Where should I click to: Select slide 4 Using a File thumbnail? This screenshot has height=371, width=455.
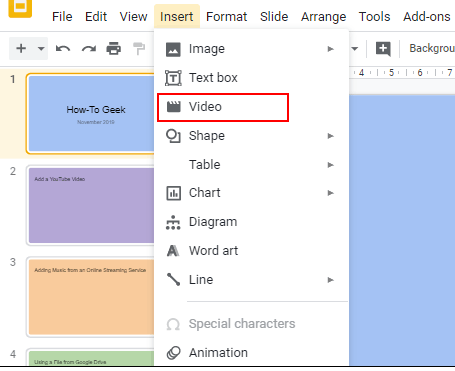tap(90, 357)
